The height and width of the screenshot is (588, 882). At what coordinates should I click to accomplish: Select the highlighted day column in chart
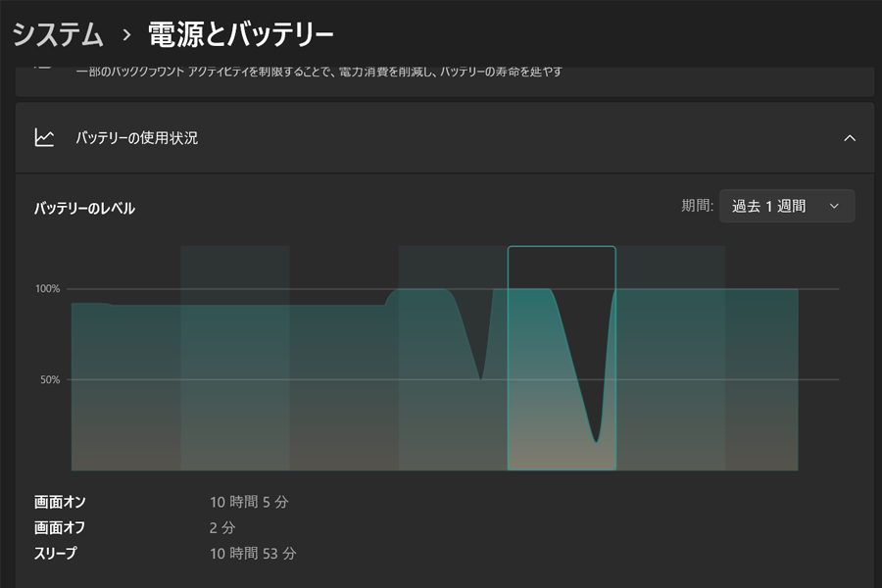click(562, 358)
